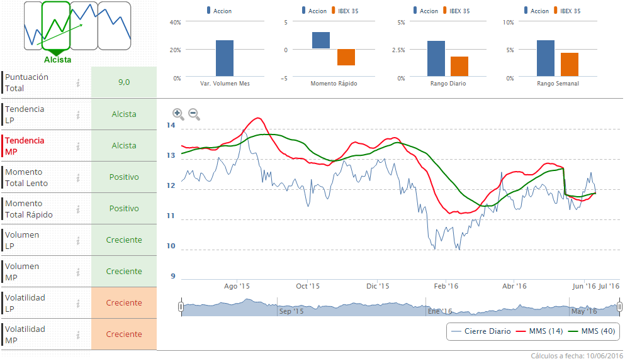This screenshot has width=625, height=364.
Task: Select the Tendencia MP row label
Action: click(x=25, y=146)
